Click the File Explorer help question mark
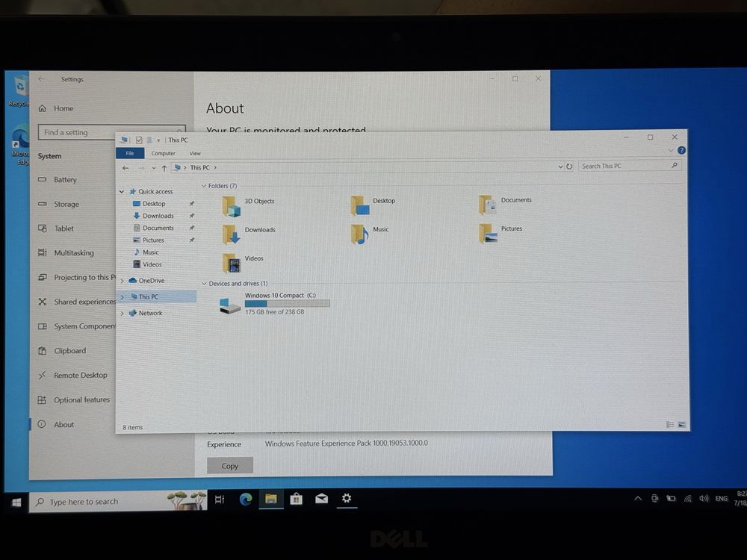 click(x=681, y=151)
